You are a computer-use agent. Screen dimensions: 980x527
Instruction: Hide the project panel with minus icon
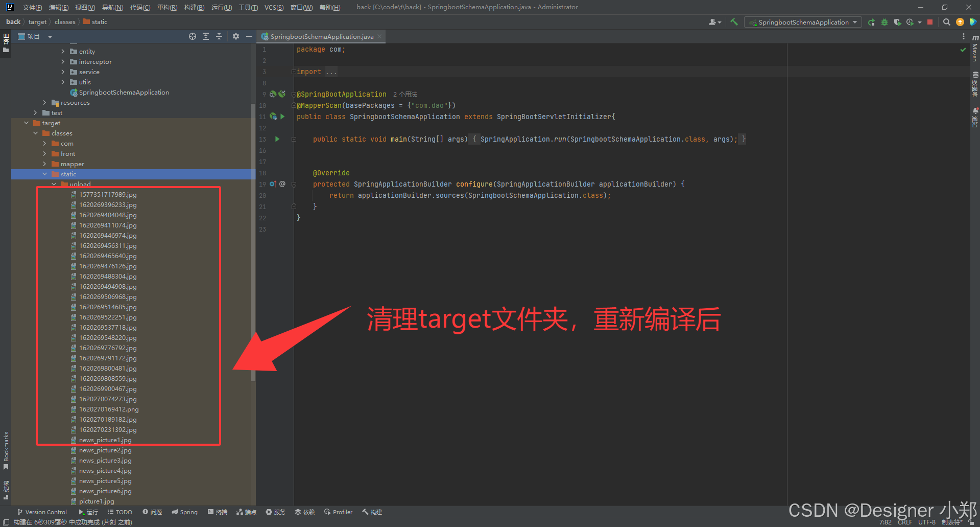coord(249,36)
